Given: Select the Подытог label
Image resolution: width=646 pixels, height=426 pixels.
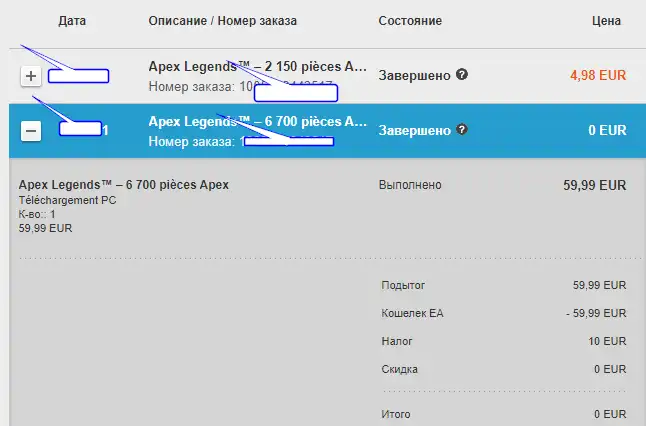Looking at the screenshot, I should (x=403, y=286).
